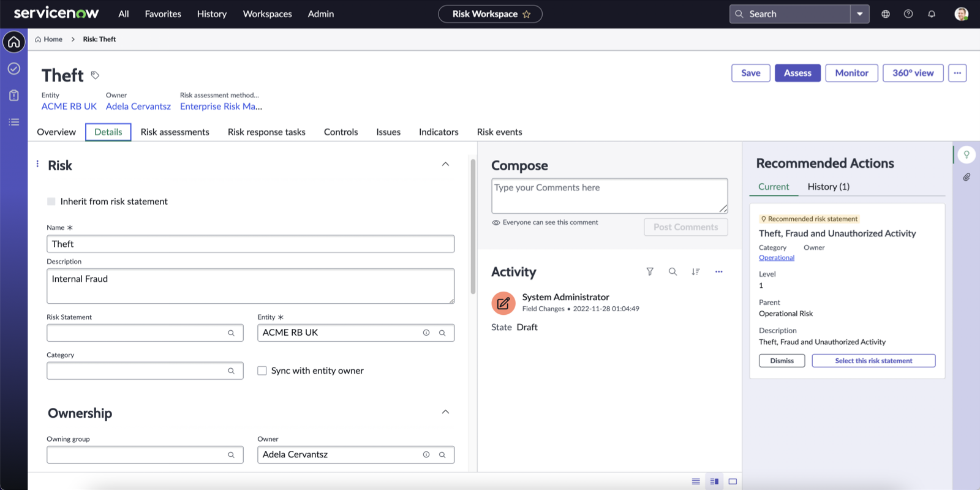This screenshot has width=980, height=490.
Task: Open the Admin menu
Action: (321, 14)
